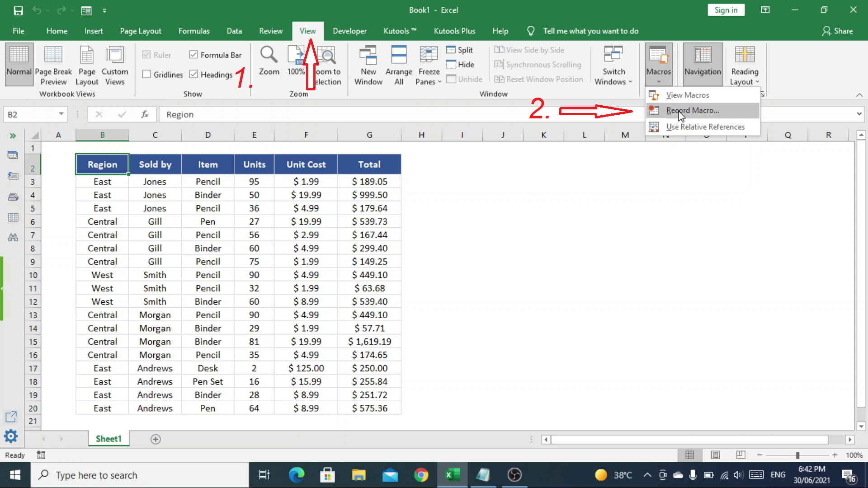Screen dimensions: 868x488
Task: Select the New Window icon
Action: (x=368, y=63)
